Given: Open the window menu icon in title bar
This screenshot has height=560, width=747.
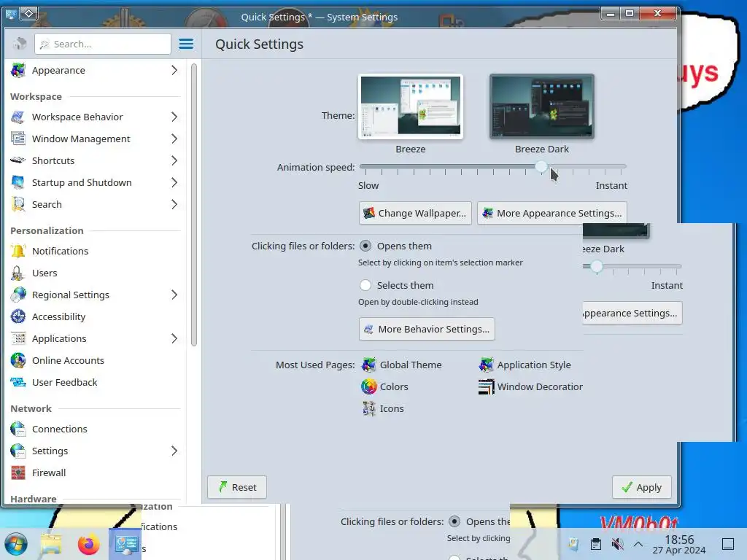Looking at the screenshot, I should tap(11, 15).
